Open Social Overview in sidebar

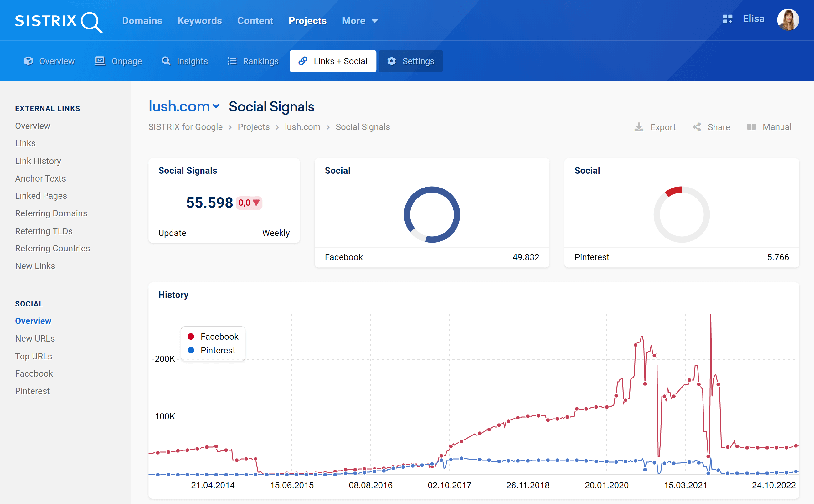pyautogui.click(x=33, y=321)
